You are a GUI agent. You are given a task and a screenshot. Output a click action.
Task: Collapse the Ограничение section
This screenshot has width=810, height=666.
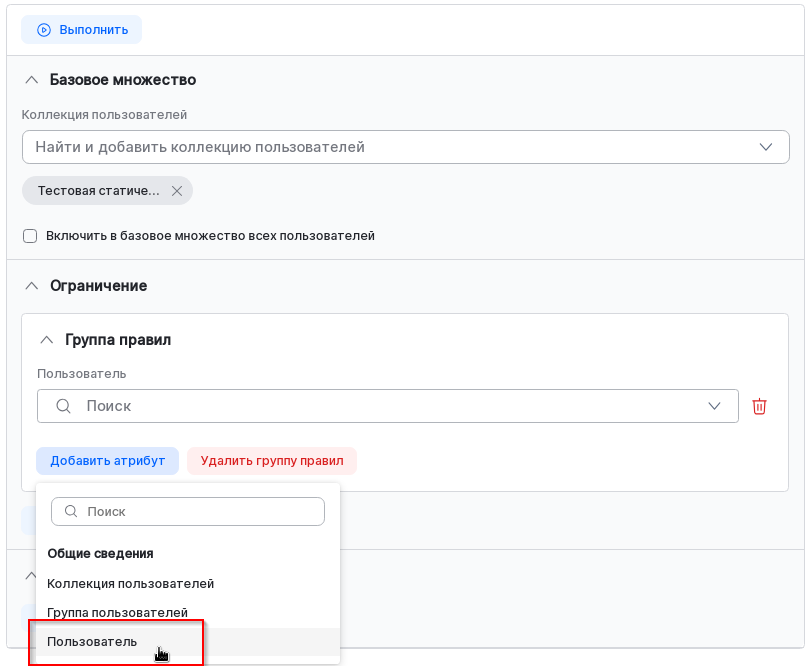point(31,286)
